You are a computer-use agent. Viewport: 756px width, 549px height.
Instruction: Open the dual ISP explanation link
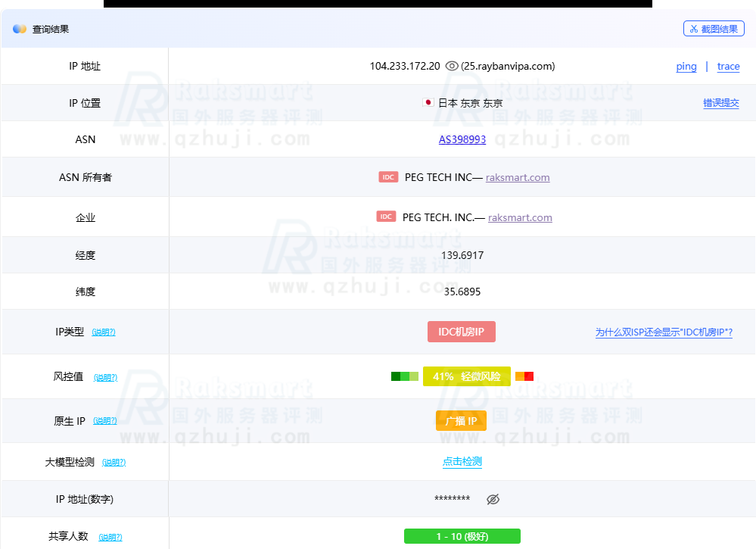tap(664, 332)
